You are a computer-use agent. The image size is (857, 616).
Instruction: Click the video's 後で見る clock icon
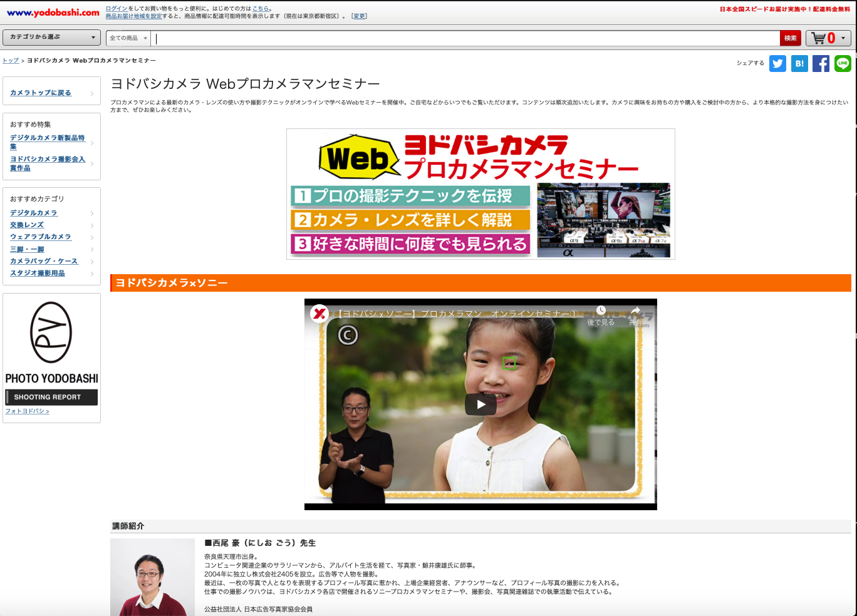pos(601,311)
